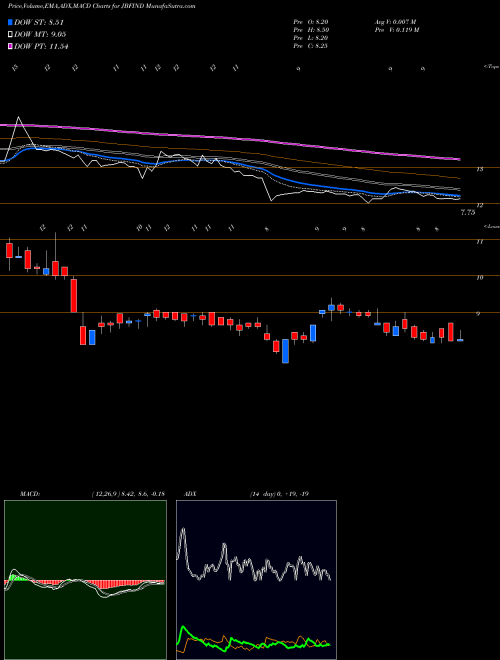
Task: Select the 'DOW MT: 9.05' legend text
Action: [x=40, y=34]
